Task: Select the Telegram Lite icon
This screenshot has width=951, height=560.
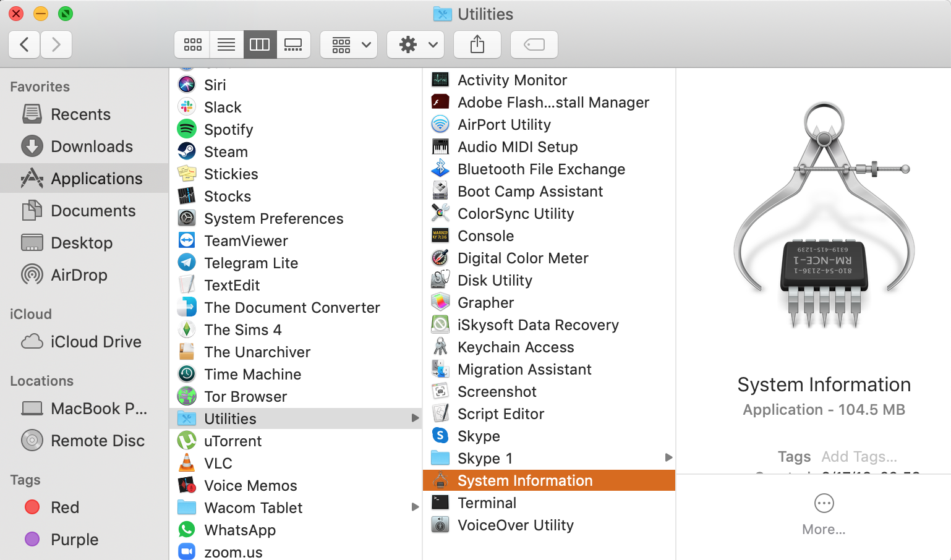Action: [x=187, y=262]
